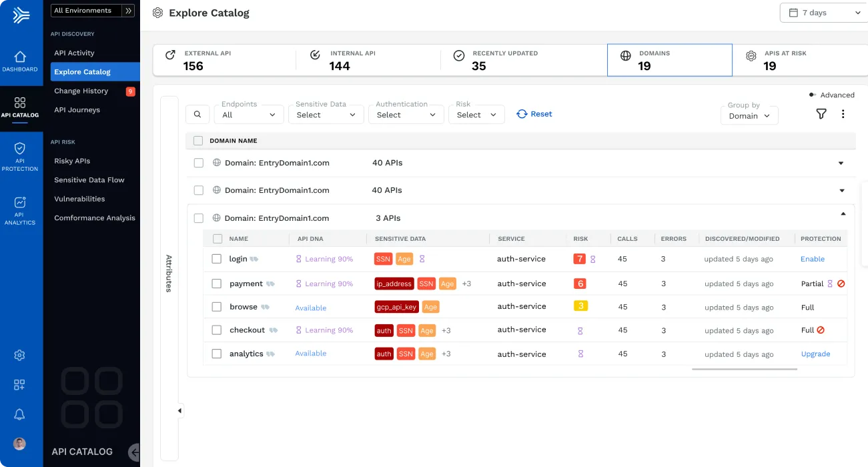Select the Risky APIs menu item
The width and height of the screenshot is (868, 467).
click(72, 161)
